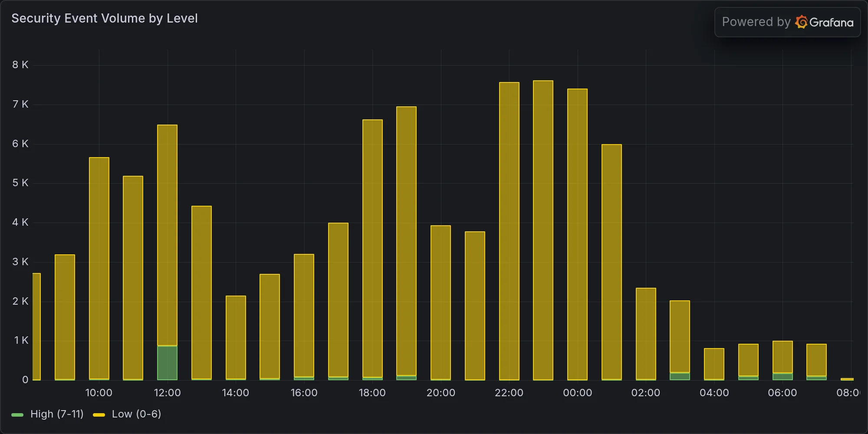Click the bar at 22:00
Viewport: 868px width, 434px height.
click(509, 231)
